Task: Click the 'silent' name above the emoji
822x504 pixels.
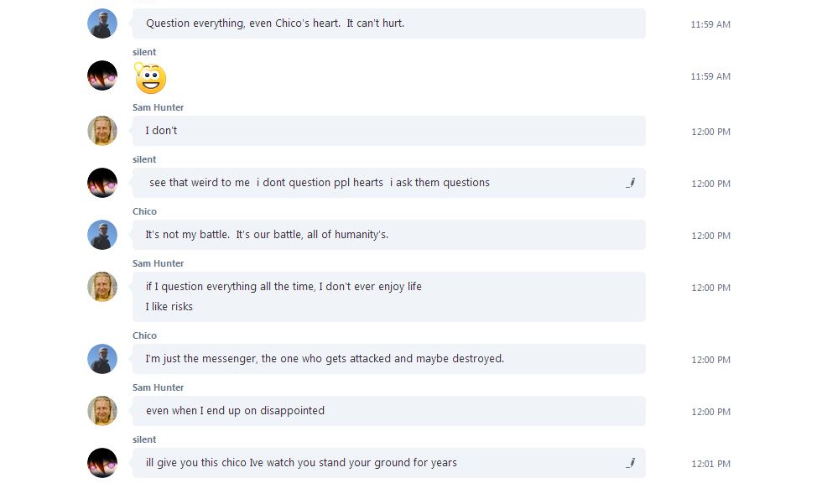Action: pos(144,52)
